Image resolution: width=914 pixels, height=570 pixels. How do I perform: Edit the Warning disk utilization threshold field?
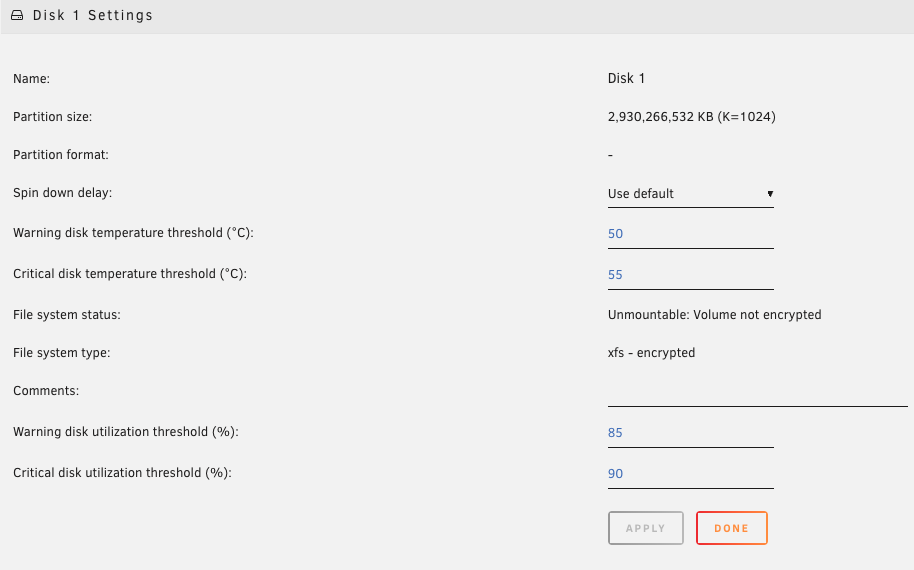690,433
